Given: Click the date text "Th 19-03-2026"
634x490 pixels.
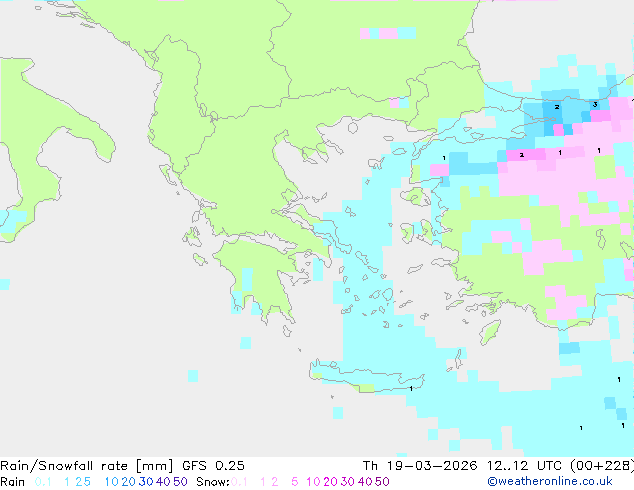Looking at the screenshot, I should click(x=420, y=466).
